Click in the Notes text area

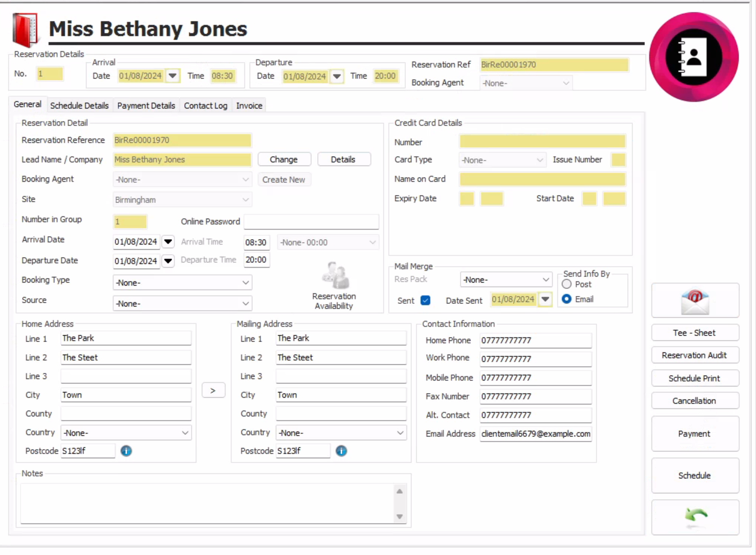click(x=207, y=503)
